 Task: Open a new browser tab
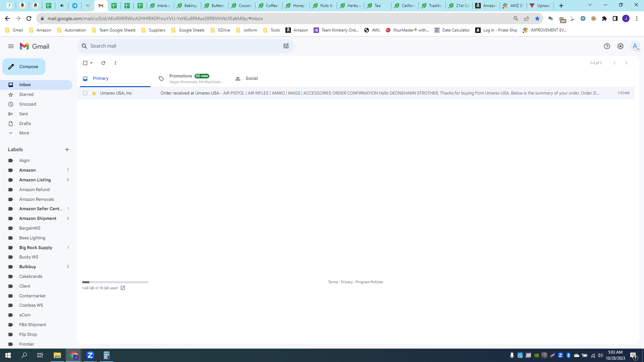click(561, 6)
